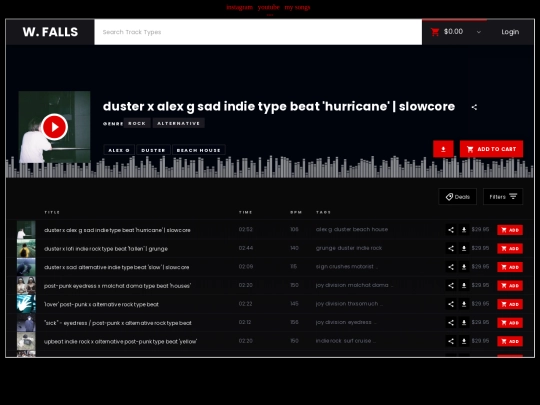540x405 pixels.
Task: Open the Deals button
Action: point(457,197)
